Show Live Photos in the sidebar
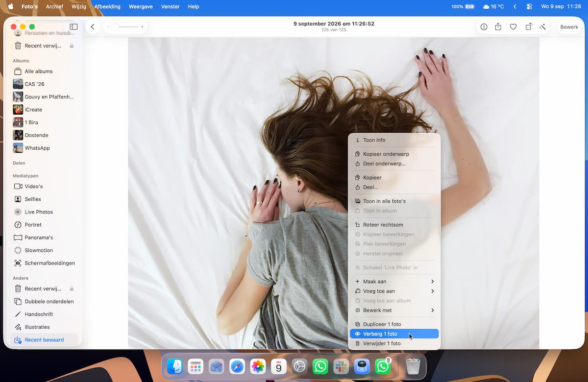Viewport: 588px width, 382px height. pos(44,212)
